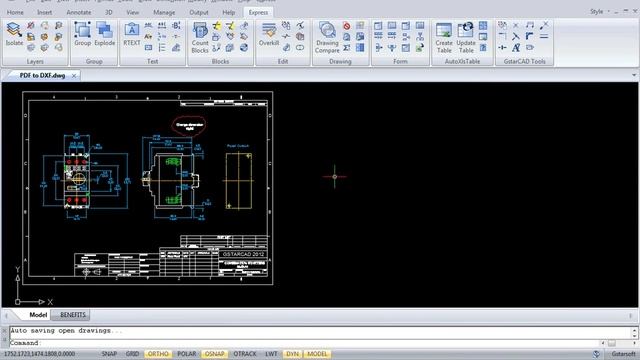The height and width of the screenshot is (360, 640).
Task: Open the Style dropdown
Action: tap(600, 11)
